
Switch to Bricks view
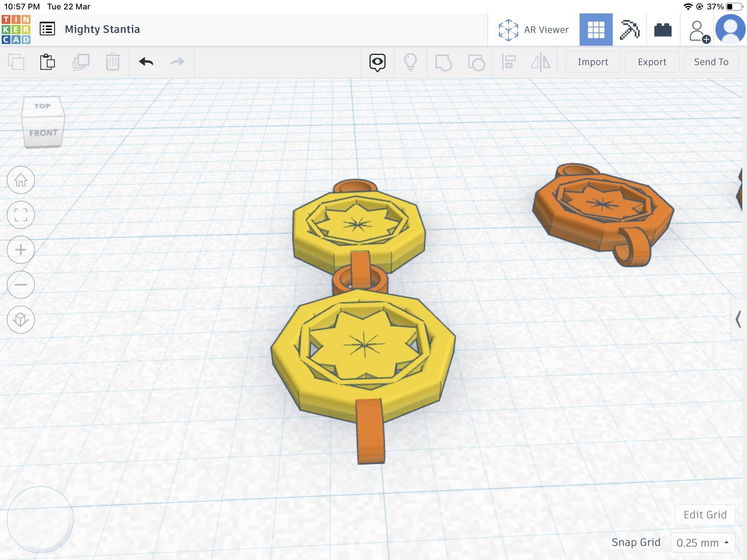coord(663,29)
